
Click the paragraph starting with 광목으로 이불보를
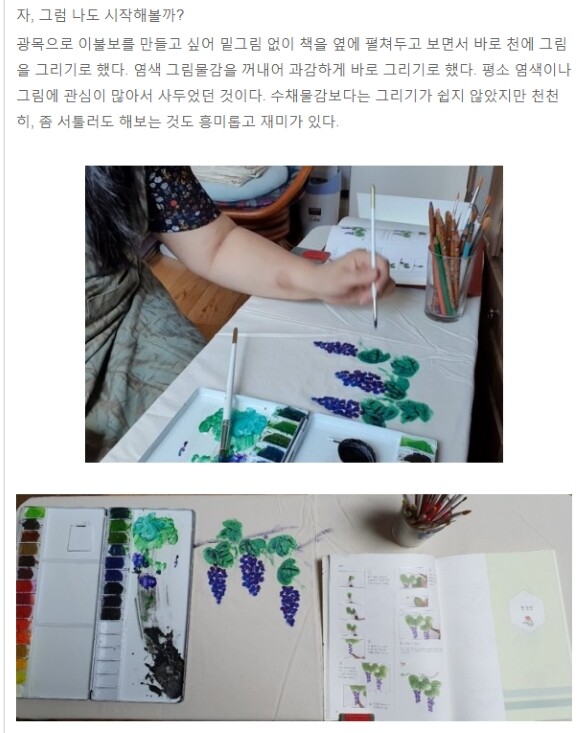(x=294, y=83)
